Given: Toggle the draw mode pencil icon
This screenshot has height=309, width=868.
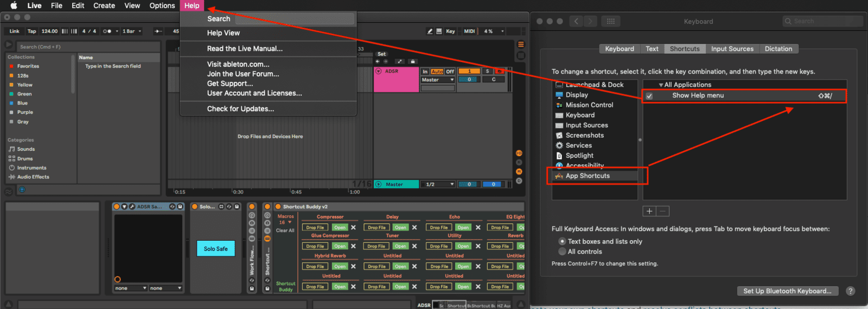Looking at the screenshot, I should (430, 31).
